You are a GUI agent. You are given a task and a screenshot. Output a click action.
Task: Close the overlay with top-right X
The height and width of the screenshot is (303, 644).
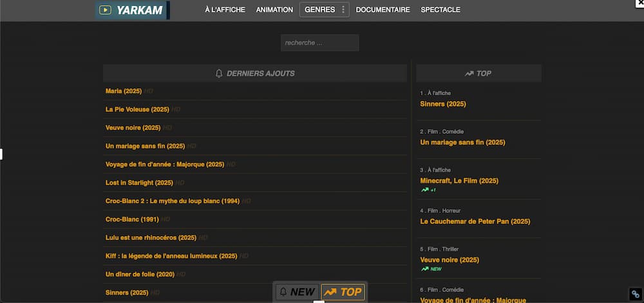(x=639, y=3)
